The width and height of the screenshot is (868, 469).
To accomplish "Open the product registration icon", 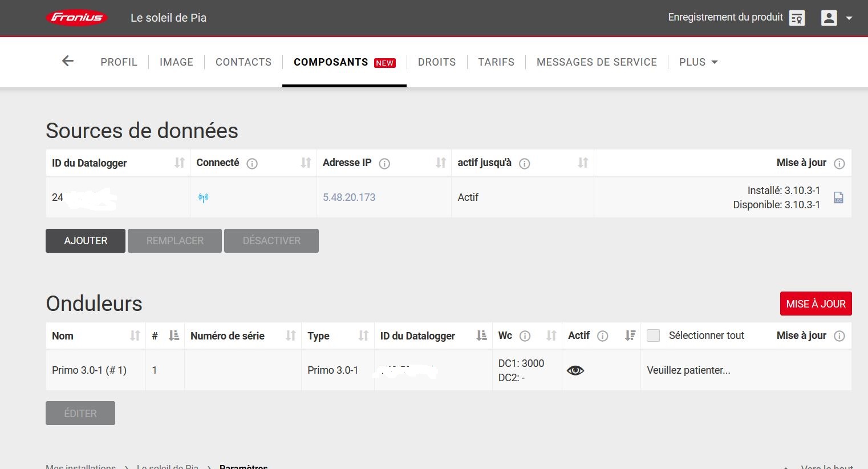I will [797, 18].
